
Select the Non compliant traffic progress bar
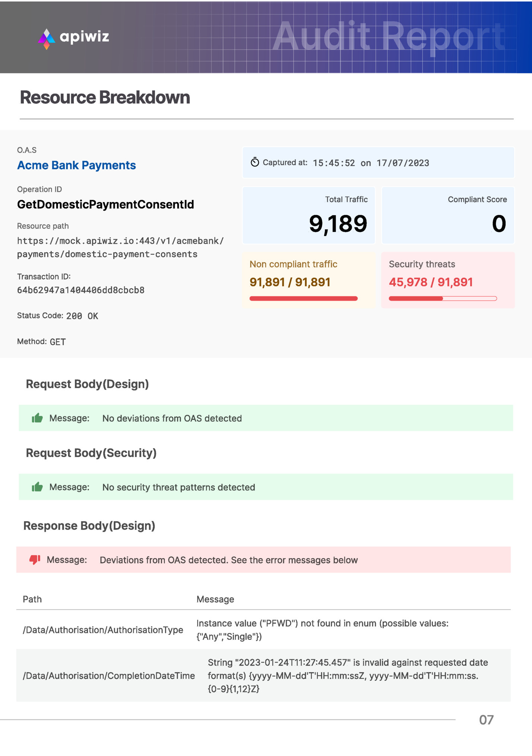303,298
